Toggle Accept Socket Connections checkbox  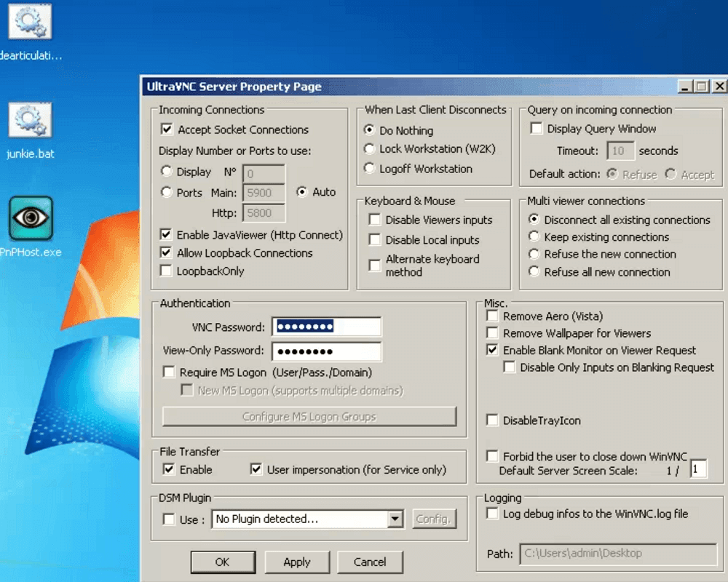(x=167, y=129)
